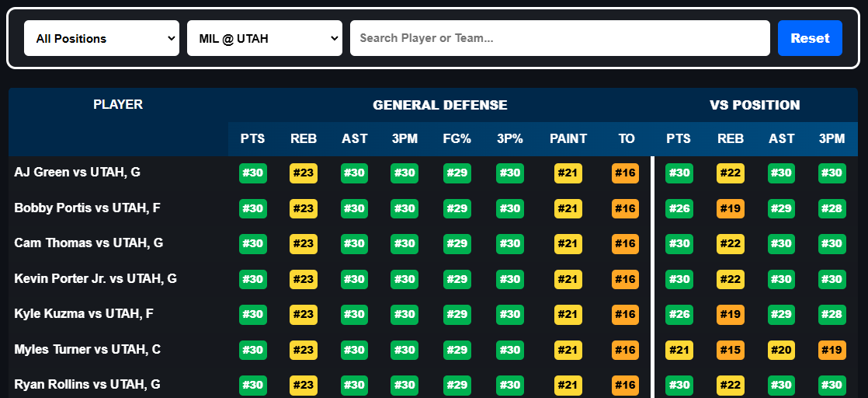Click Bobby Portis's VS Position PTS #26 badge

tap(679, 208)
